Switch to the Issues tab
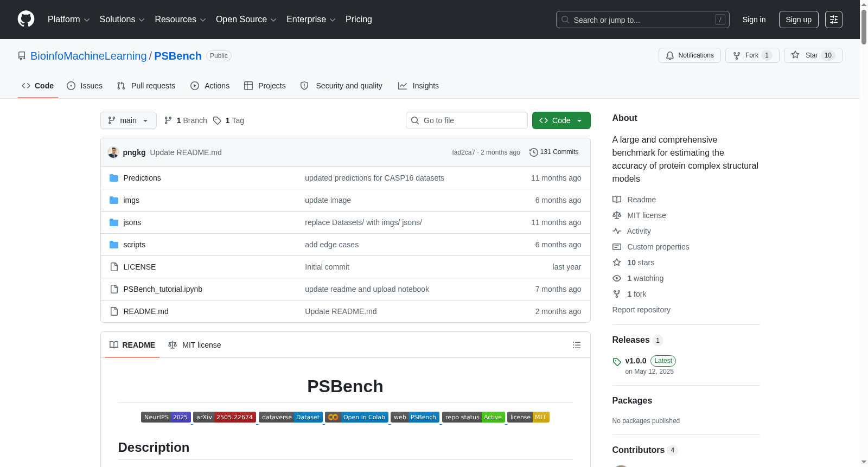 tap(85, 86)
